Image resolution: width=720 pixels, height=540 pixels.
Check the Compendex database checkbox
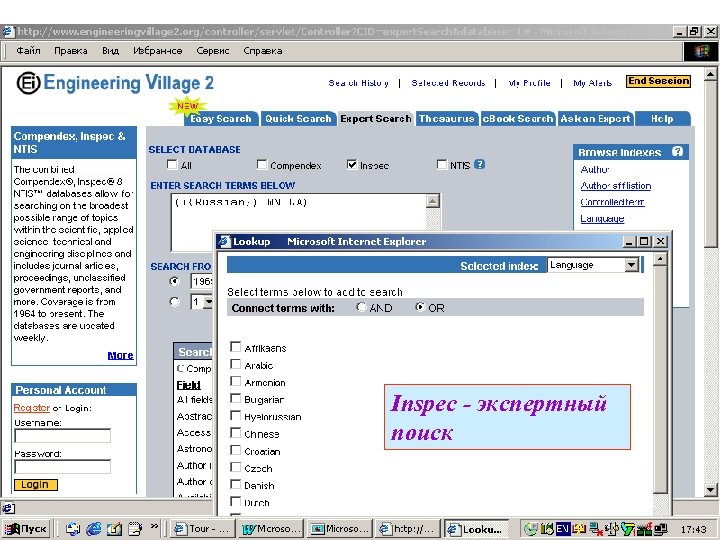click(x=262, y=164)
